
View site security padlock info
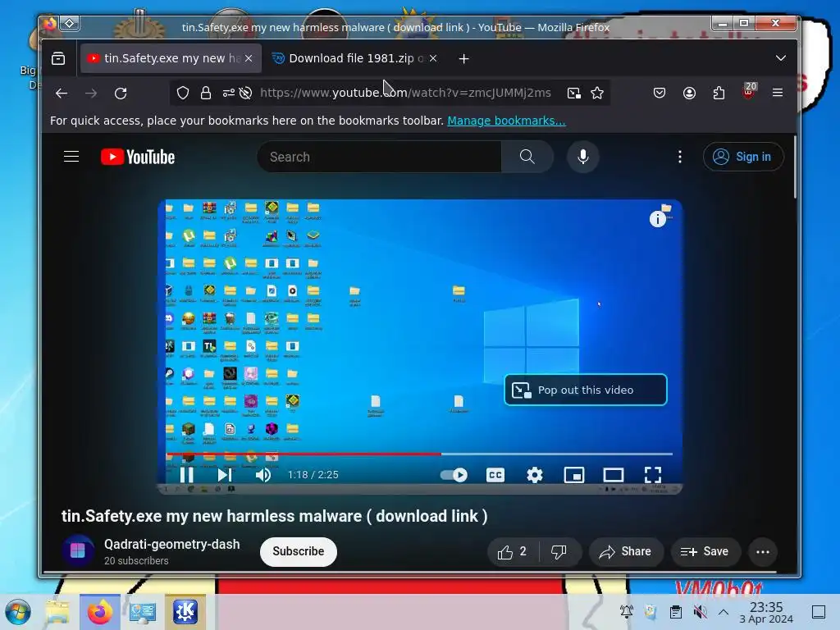(x=205, y=94)
